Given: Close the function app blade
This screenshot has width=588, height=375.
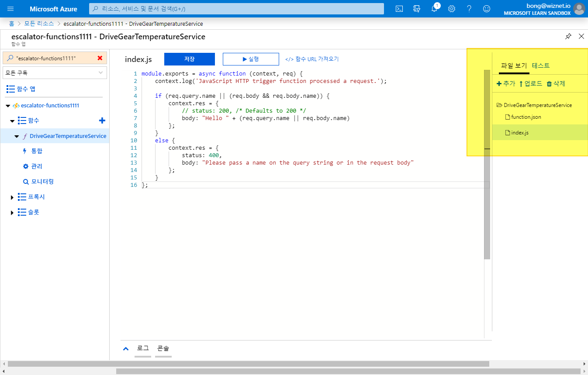Looking at the screenshot, I should click(581, 36).
